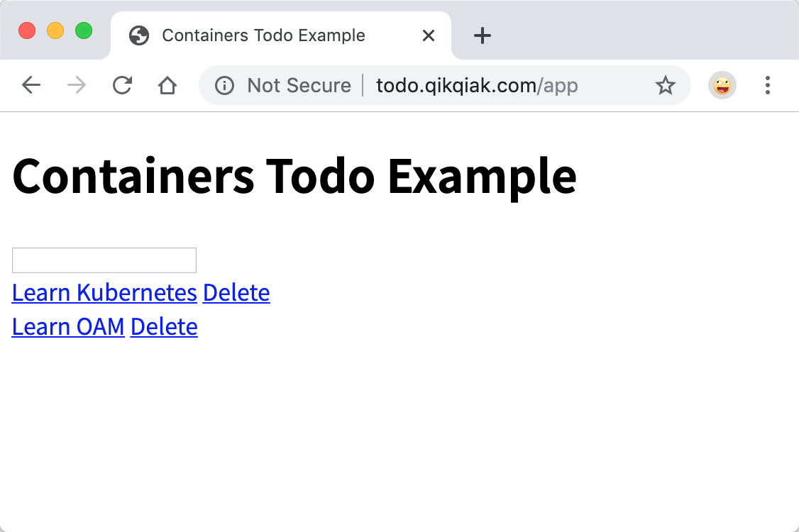
Task: View site information via the info icon
Action: point(224,85)
